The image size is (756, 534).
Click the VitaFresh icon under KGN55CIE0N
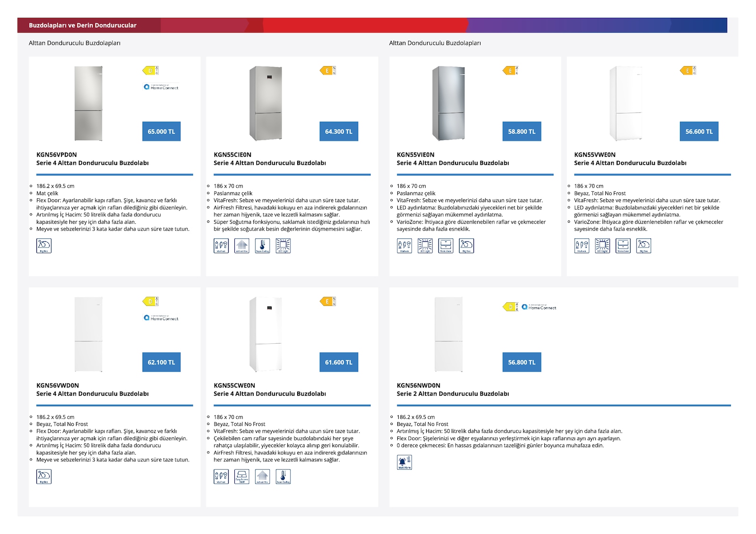(221, 246)
